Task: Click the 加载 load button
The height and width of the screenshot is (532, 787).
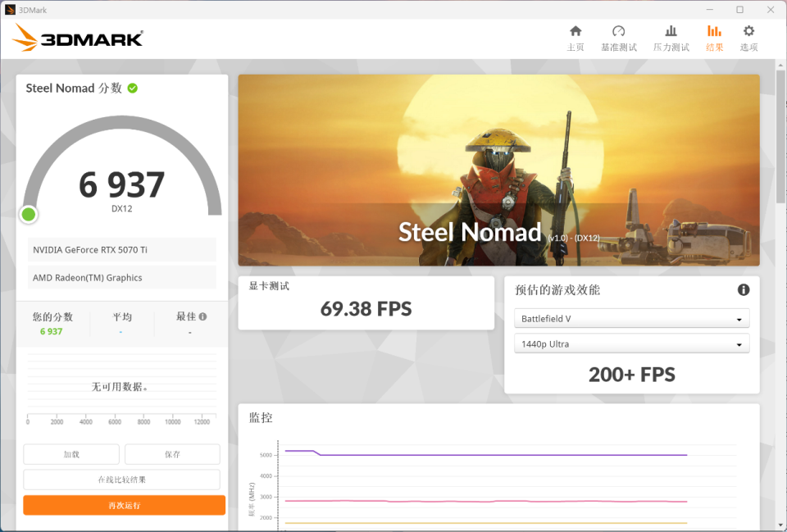Action: point(71,454)
